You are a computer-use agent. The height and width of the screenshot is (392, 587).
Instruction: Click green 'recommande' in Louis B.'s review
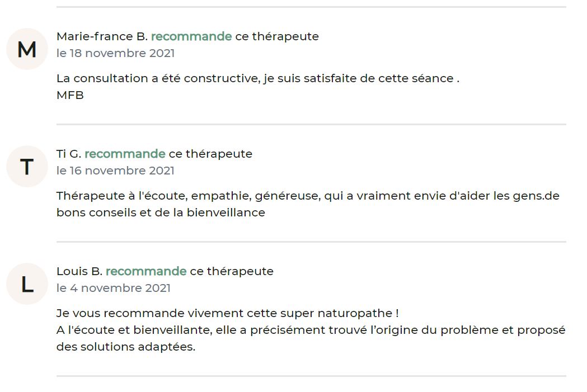(x=146, y=271)
